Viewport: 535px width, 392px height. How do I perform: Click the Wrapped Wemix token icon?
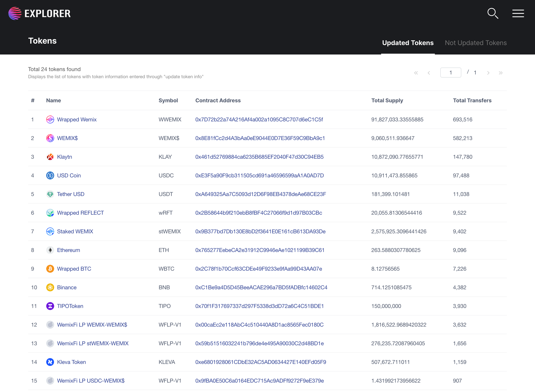coord(50,119)
